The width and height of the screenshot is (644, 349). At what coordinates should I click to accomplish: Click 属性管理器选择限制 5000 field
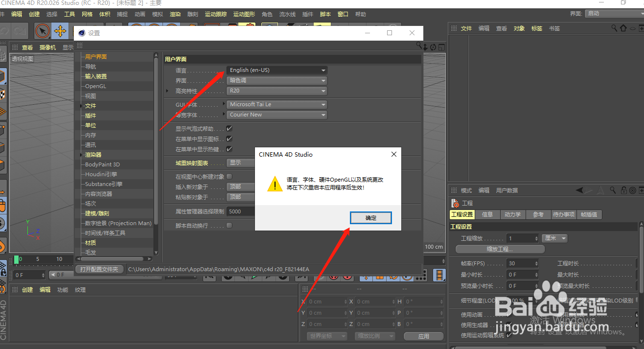click(x=241, y=211)
